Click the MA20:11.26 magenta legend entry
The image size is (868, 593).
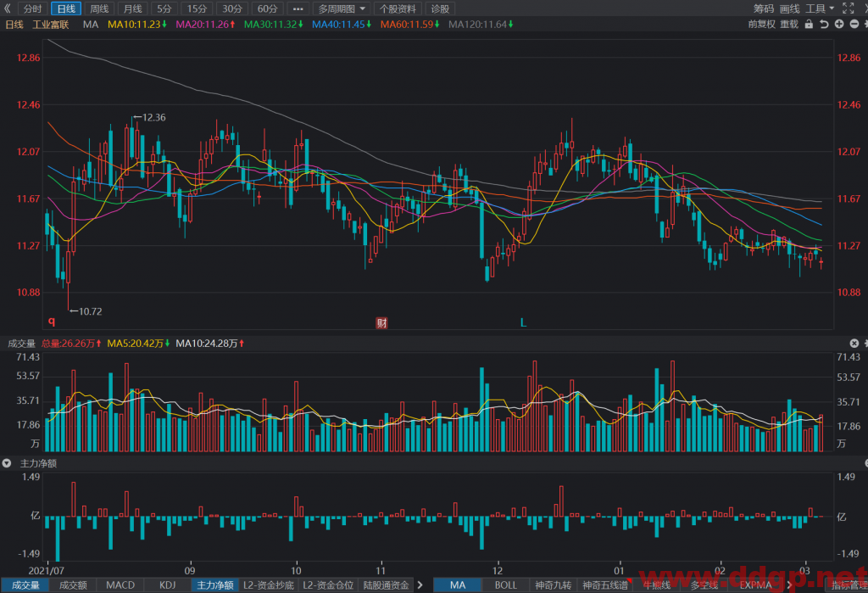(x=205, y=25)
